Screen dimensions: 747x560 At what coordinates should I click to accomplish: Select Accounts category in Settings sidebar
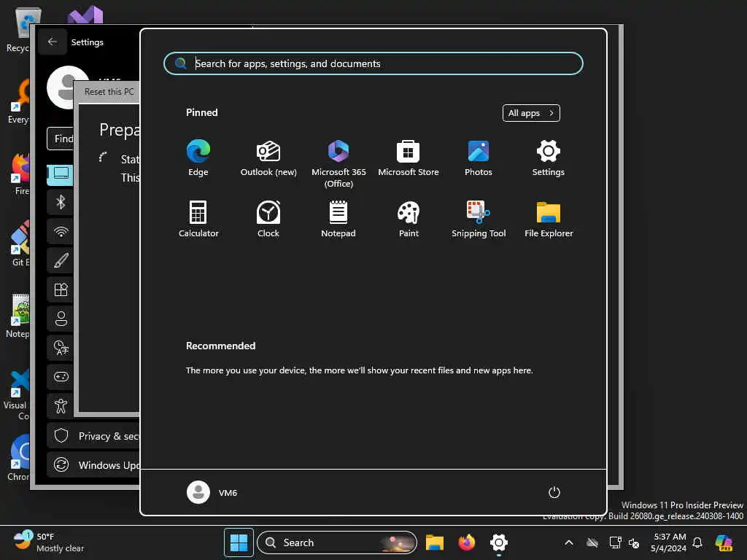coord(61,319)
